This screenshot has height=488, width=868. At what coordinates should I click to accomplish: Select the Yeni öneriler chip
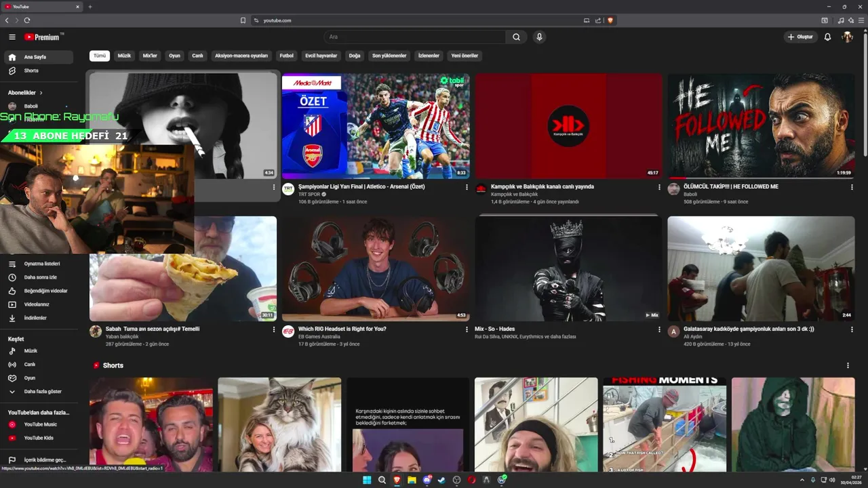pyautogui.click(x=465, y=56)
